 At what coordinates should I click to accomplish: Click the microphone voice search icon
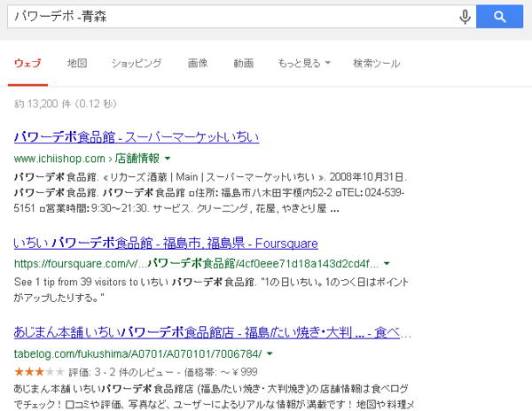[465, 17]
